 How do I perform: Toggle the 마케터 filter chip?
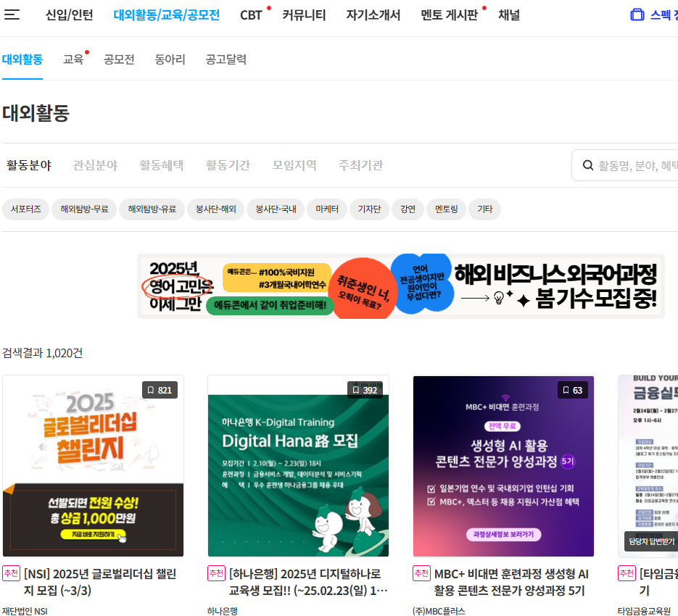pos(327,209)
